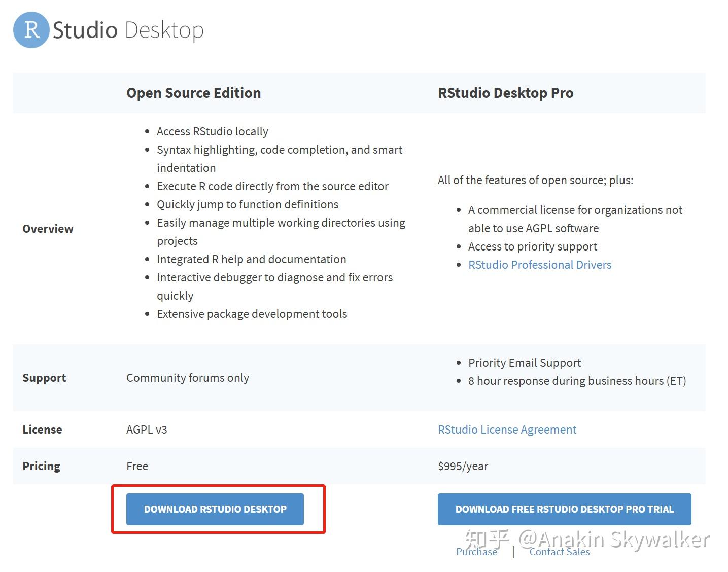The height and width of the screenshot is (572, 728).
Task: Click the AGPL v3 license text
Action: click(147, 430)
